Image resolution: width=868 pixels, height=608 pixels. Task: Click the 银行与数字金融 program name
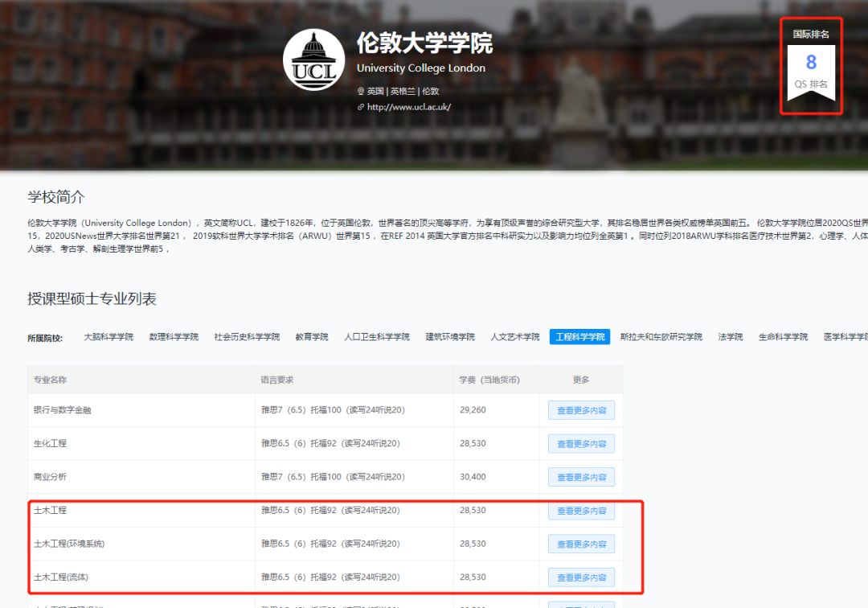tap(62, 410)
